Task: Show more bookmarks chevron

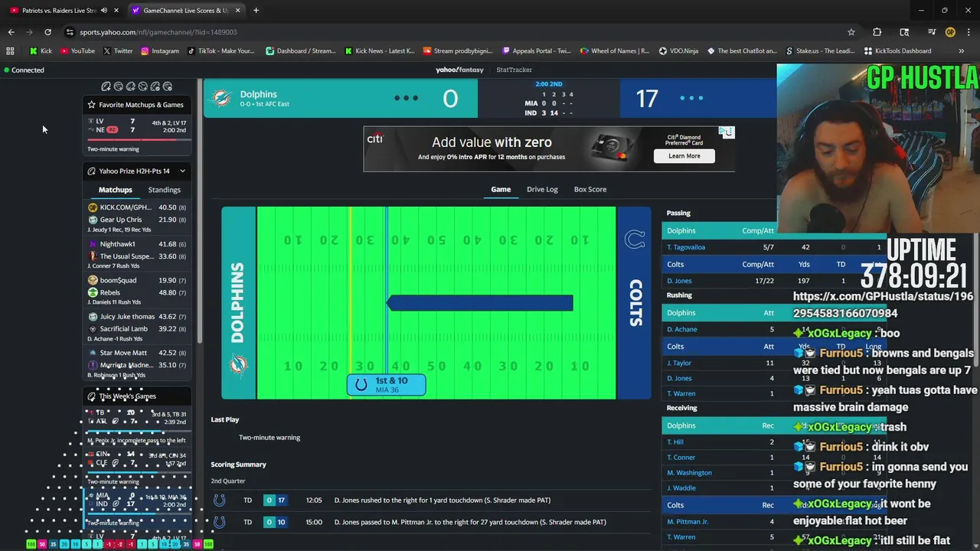Action: tap(962, 51)
